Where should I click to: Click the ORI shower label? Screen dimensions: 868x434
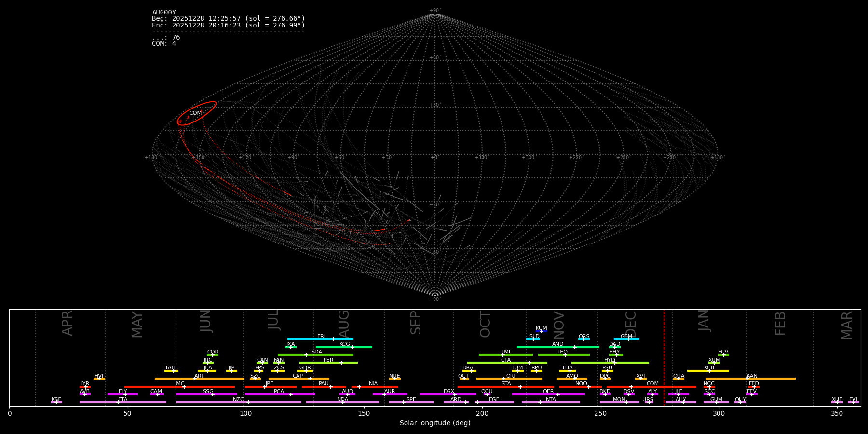coord(511,376)
